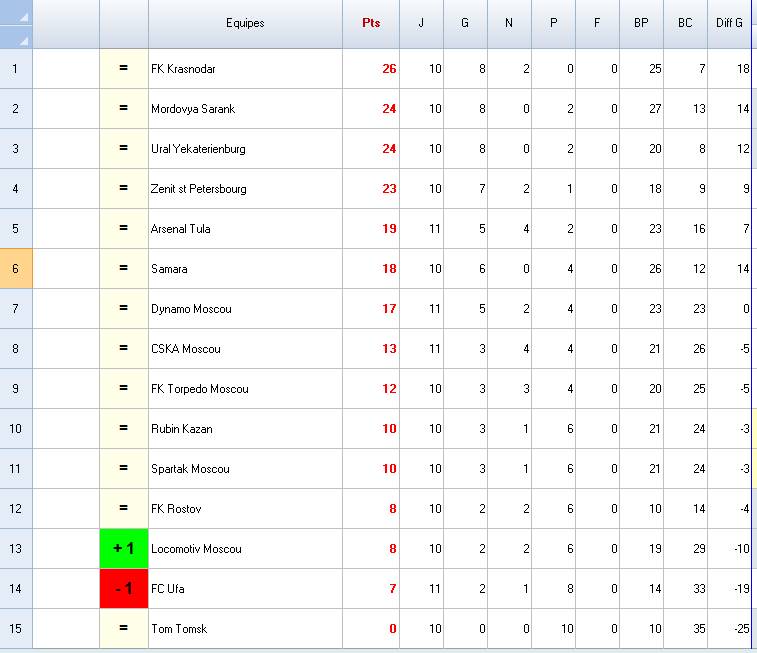The width and height of the screenshot is (757, 653).
Task: Click the BC column header
Action: (x=685, y=24)
